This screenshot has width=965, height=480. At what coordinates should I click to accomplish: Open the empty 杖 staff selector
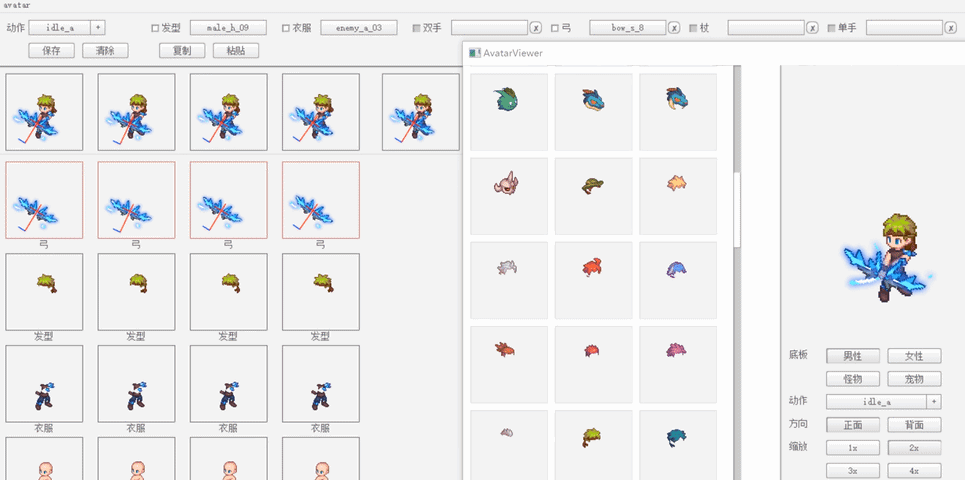pyautogui.click(x=766, y=28)
